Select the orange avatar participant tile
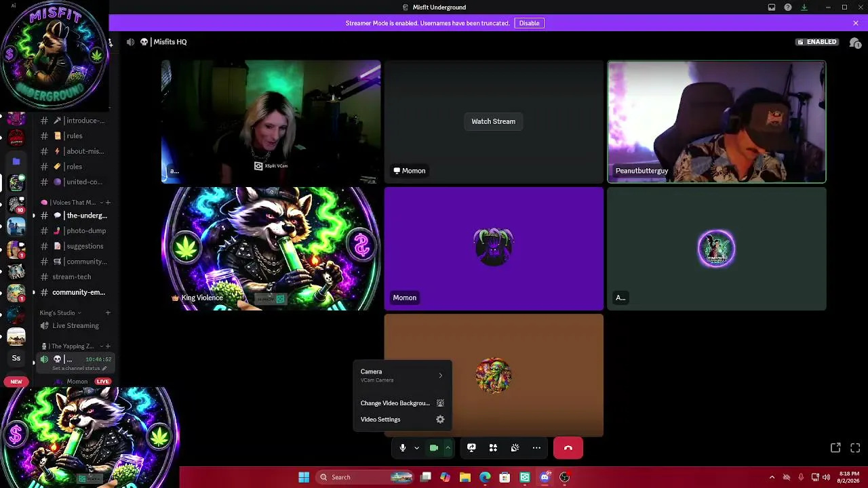This screenshot has width=868, height=488. point(494,375)
